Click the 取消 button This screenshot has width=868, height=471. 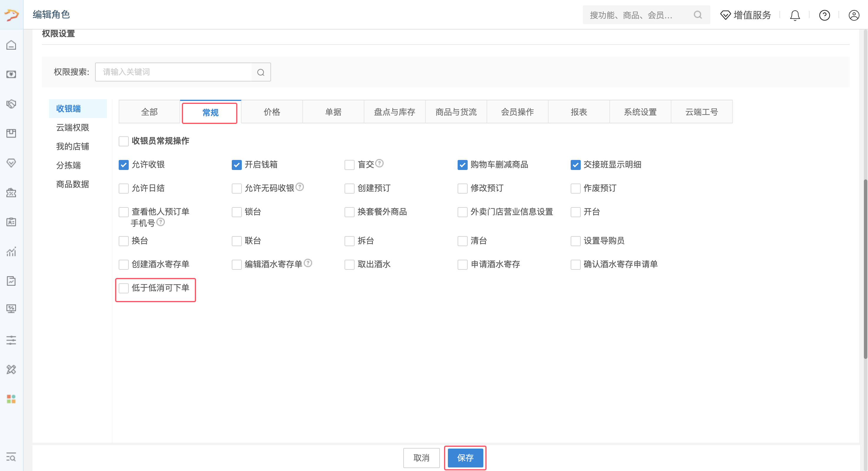421,457
